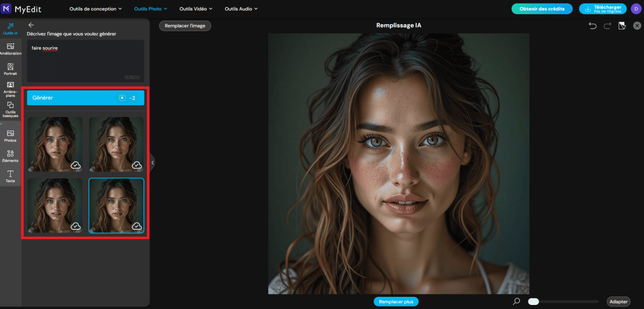Open the Outils Photo menu
The width and height of the screenshot is (644, 309).
coord(150,9)
